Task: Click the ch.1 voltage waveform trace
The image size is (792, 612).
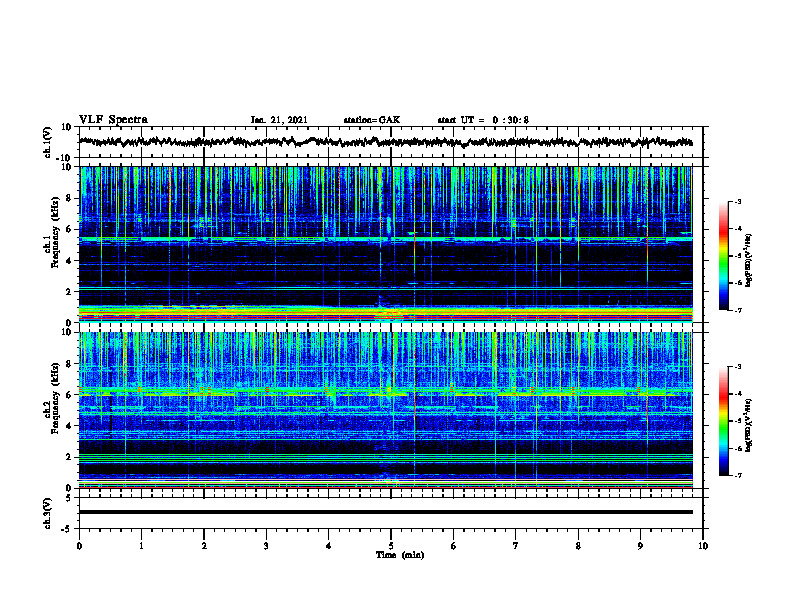Action: [386, 142]
